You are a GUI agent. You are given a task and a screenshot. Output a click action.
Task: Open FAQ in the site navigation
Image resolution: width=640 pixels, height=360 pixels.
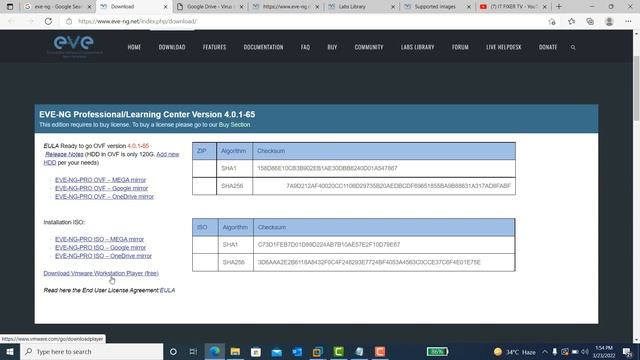pyautogui.click(x=305, y=47)
